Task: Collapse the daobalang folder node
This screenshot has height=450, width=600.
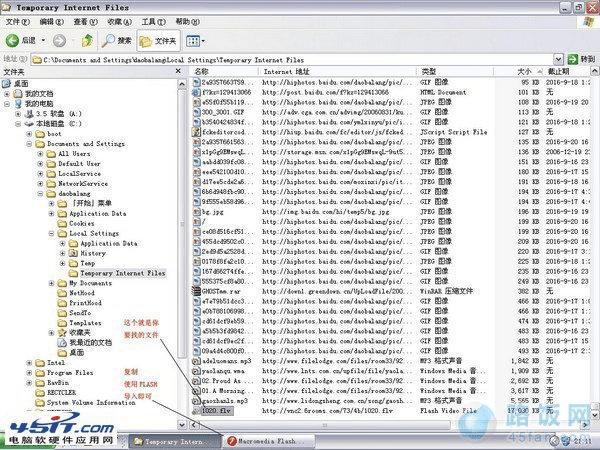Action: 40,194
